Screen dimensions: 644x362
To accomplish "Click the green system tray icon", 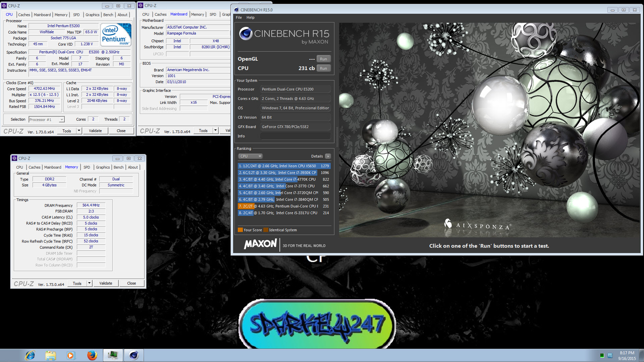I will (602, 355).
